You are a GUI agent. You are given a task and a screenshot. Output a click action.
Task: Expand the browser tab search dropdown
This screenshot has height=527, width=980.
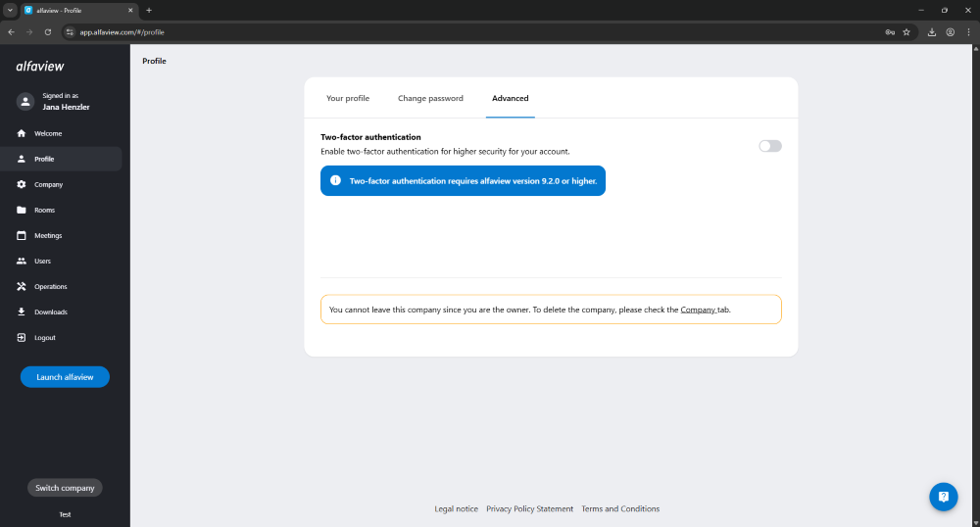[10, 10]
